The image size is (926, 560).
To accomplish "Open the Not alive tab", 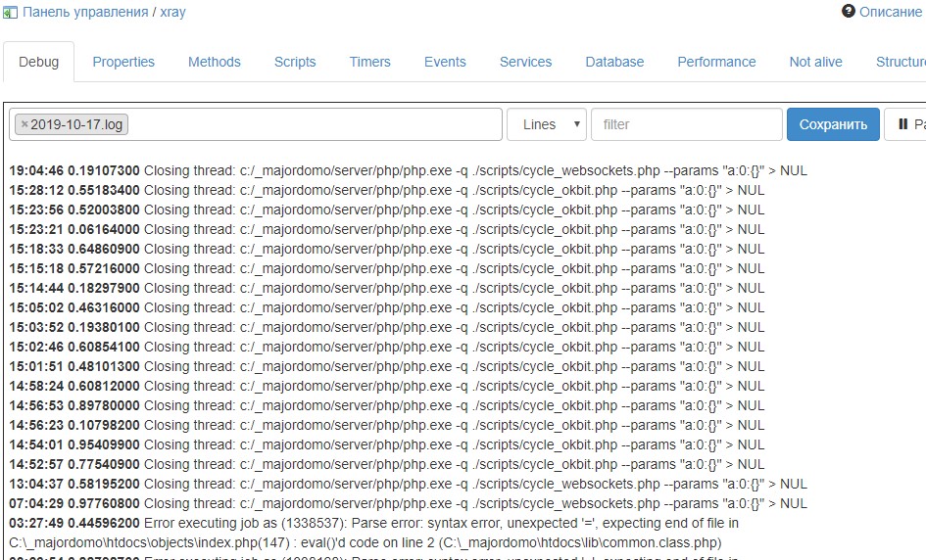I will point(815,62).
